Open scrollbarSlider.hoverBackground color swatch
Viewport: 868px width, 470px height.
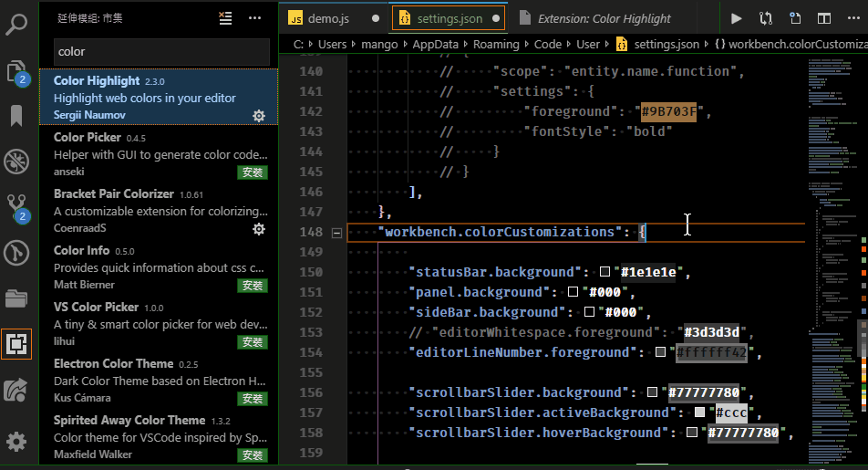[x=692, y=432]
